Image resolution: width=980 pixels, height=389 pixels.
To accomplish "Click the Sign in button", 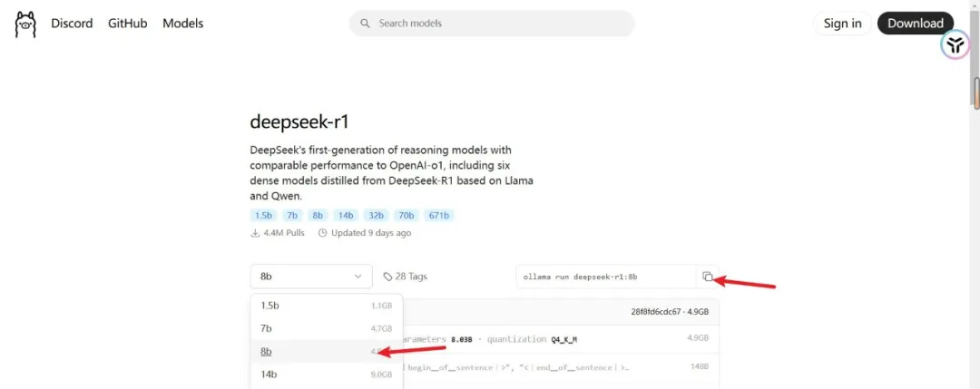I will click(x=842, y=24).
